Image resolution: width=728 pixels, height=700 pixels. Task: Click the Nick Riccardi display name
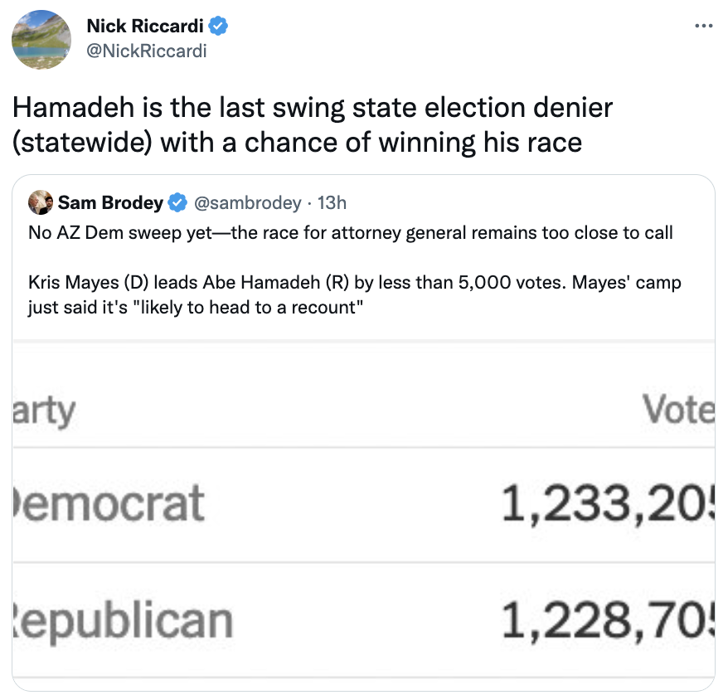pos(145,26)
